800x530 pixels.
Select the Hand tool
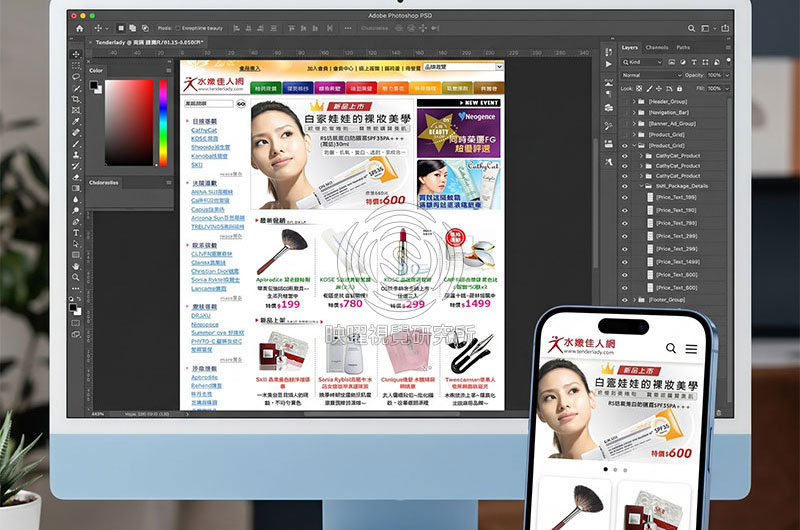[x=76, y=266]
